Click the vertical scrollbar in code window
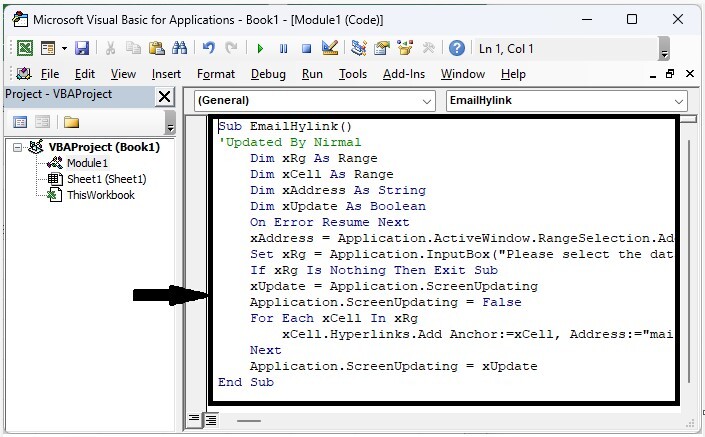The image size is (705, 437). pos(689,261)
